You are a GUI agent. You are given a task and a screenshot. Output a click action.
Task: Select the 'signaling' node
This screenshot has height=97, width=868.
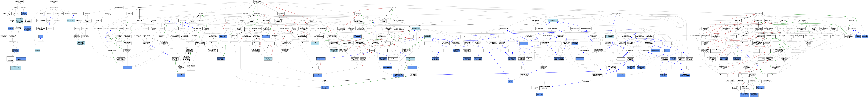[x=167, y=21]
